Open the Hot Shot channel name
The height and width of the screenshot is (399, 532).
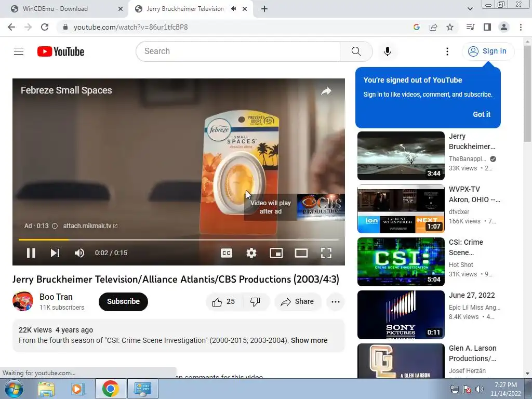pos(461,264)
